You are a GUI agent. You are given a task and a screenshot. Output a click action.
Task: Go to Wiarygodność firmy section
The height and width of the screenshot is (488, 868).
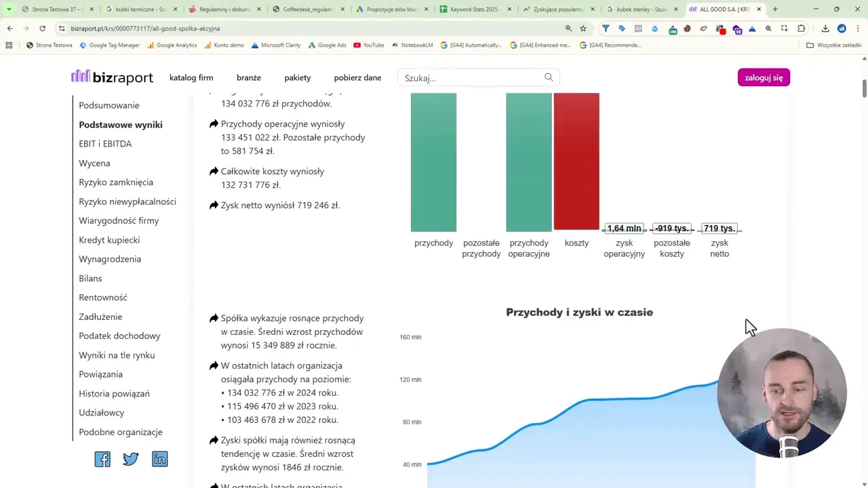point(119,220)
